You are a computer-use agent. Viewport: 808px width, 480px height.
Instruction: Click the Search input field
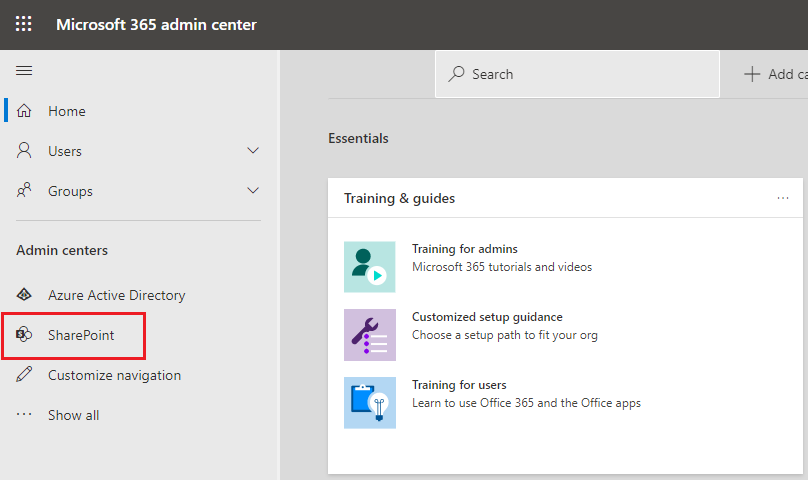pos(577,74)
